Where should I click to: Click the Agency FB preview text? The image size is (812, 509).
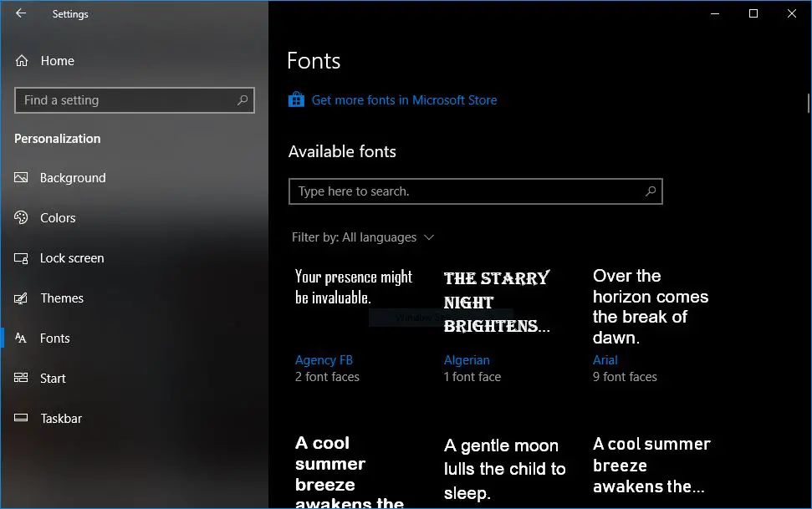pos(354,287)
